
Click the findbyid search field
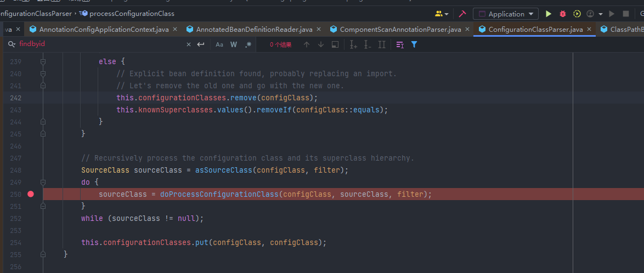point(100,44)
